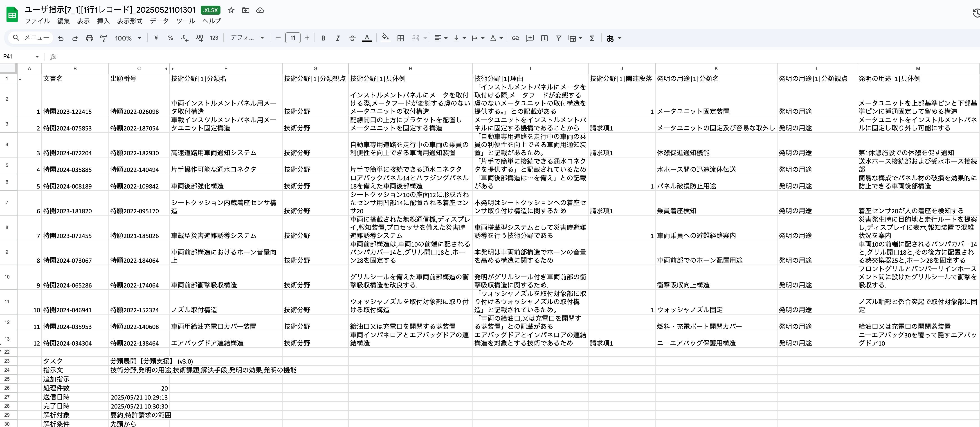
Task: Click cell 乗員着座検知
Action: (716, 203)
